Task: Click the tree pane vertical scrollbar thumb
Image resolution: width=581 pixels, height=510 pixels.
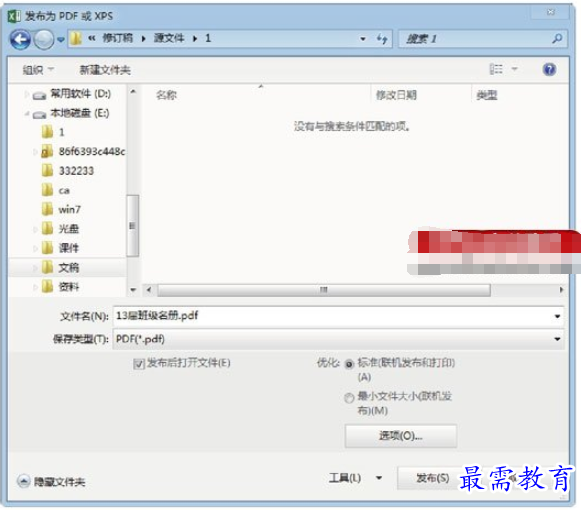Action: tap(132, 225)
